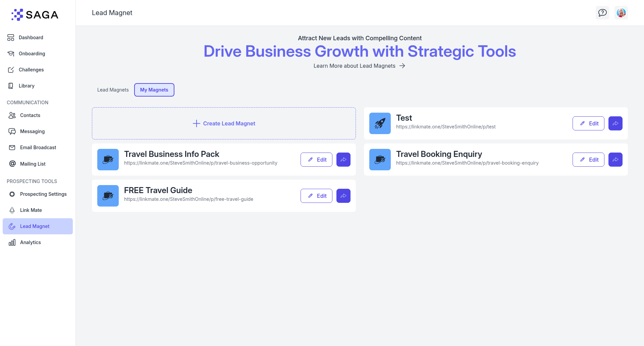This screenshot has height=346, width=644.
Task: Navigate to Analytics in the sidebar
Action: point(30,242)
